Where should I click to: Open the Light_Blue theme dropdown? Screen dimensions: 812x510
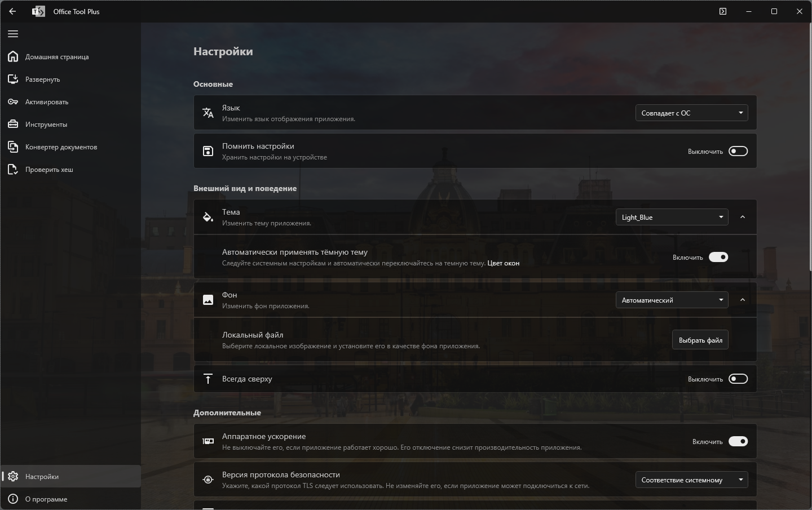(672, 217)
